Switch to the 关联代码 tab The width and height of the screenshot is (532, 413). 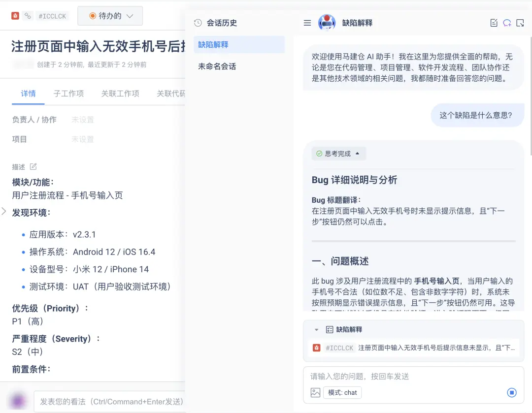click(x=171, y=94)
